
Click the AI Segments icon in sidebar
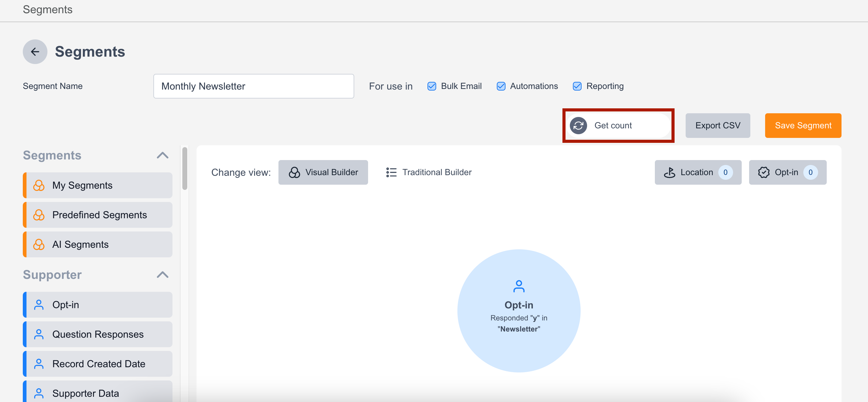(39, 244)
